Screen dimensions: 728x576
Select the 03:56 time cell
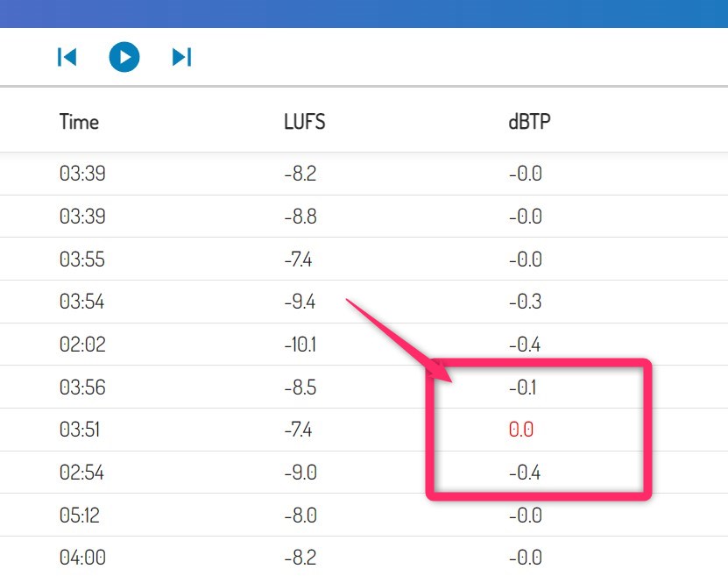(82, 388)
